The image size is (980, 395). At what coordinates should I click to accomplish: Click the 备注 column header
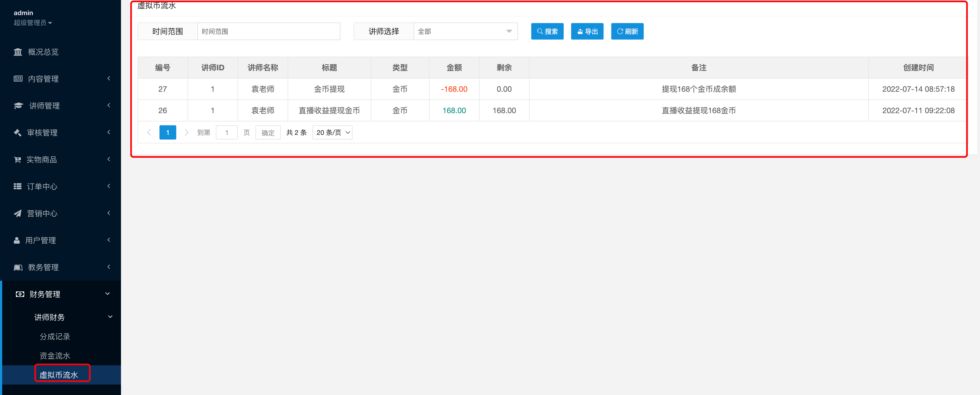[699, 68]
